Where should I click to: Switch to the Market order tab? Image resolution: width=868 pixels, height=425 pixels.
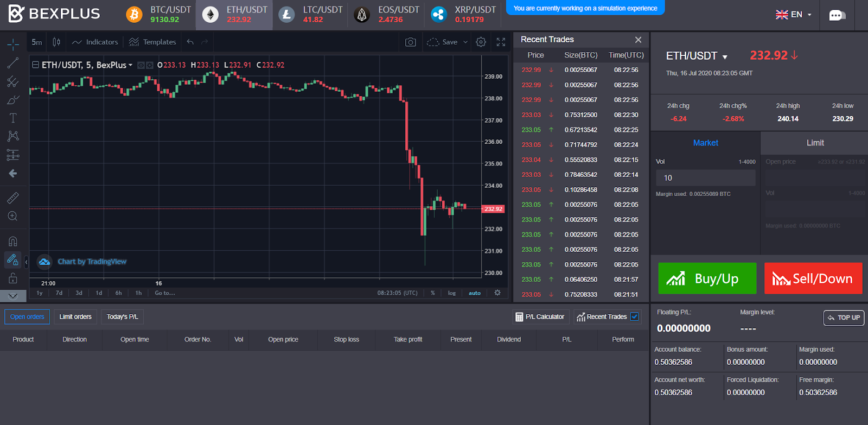(705, 143)
